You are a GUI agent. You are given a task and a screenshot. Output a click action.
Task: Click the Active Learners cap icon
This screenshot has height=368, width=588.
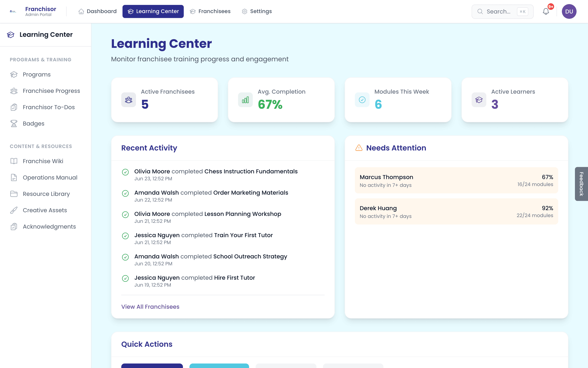point(479,100)
